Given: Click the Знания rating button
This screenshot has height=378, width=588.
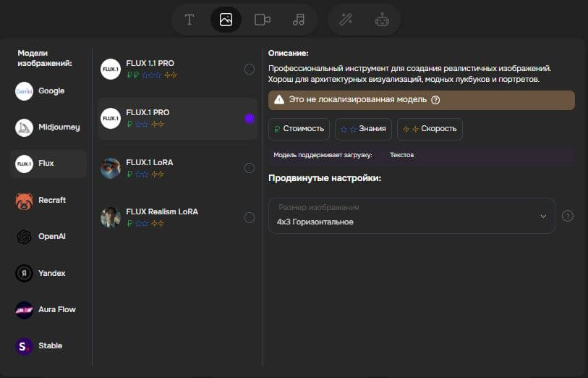Looking at the screenshot, I should tap(363, 129).
